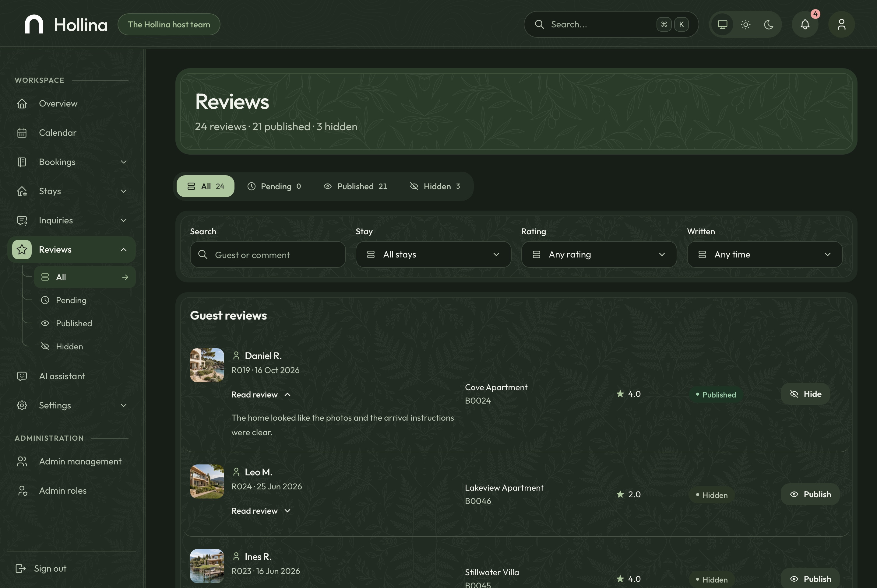Expand the Stays menu

[72, 191]
